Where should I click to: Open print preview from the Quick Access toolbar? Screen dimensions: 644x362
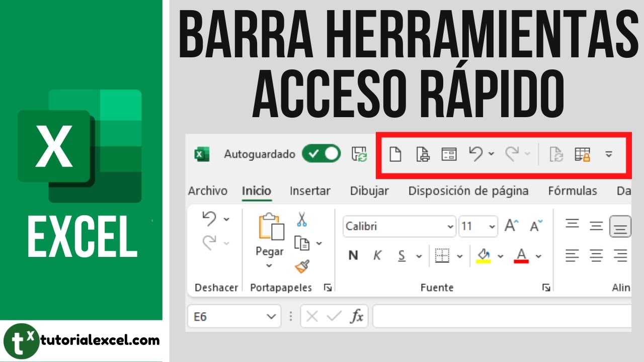click(423, 154)
